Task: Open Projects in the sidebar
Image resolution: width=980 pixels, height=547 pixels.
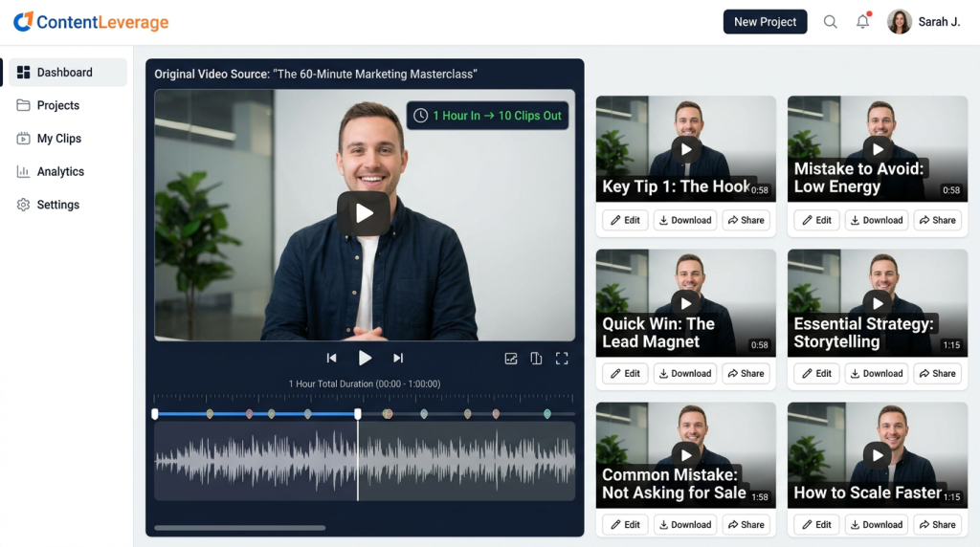Action: click(x=58, y=105)
